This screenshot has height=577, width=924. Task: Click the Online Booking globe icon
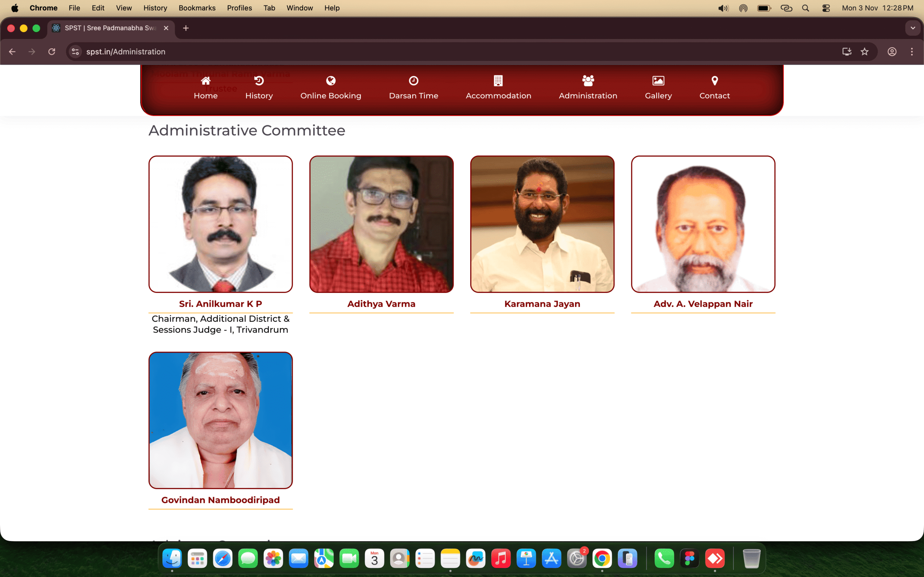tap(331, 80)
